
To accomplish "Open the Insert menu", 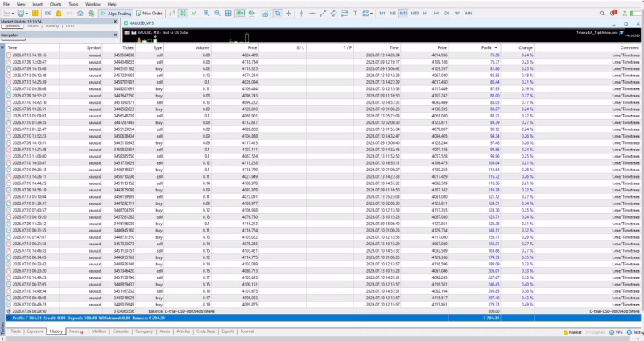I will 37,4.
